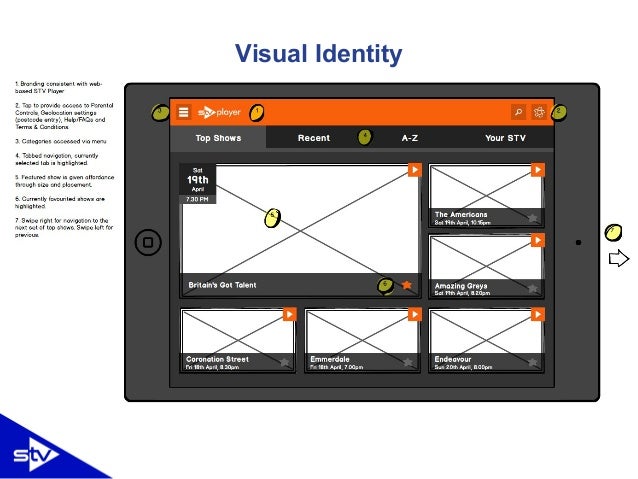Play Britain's Got Talent via play icon

tap(415, 170)
